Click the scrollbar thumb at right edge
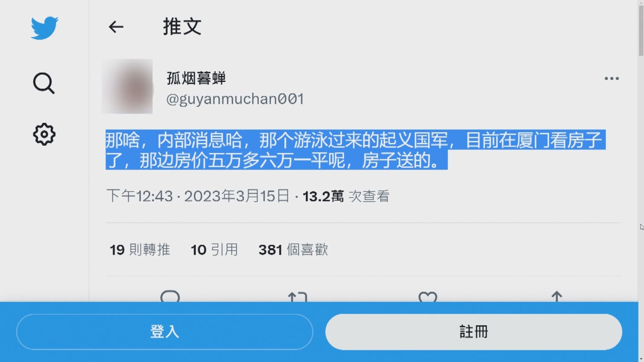Viewport: 644px width, 362px height. coord(641,30)
